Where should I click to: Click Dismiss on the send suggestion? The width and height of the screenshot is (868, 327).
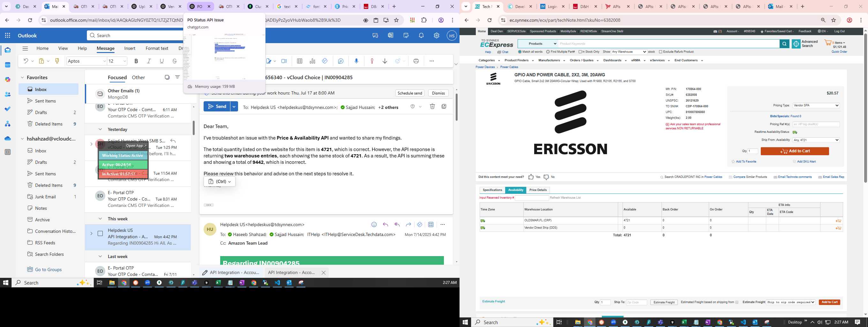[438, 93]
